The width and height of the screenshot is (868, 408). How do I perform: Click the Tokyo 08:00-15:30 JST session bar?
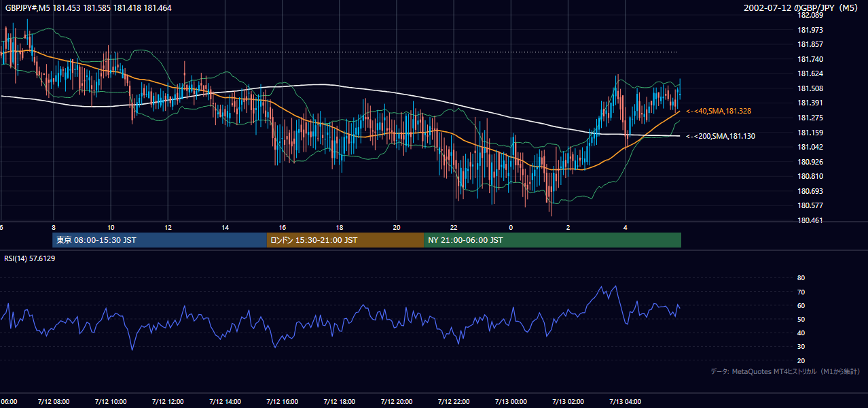click(160, 240)
